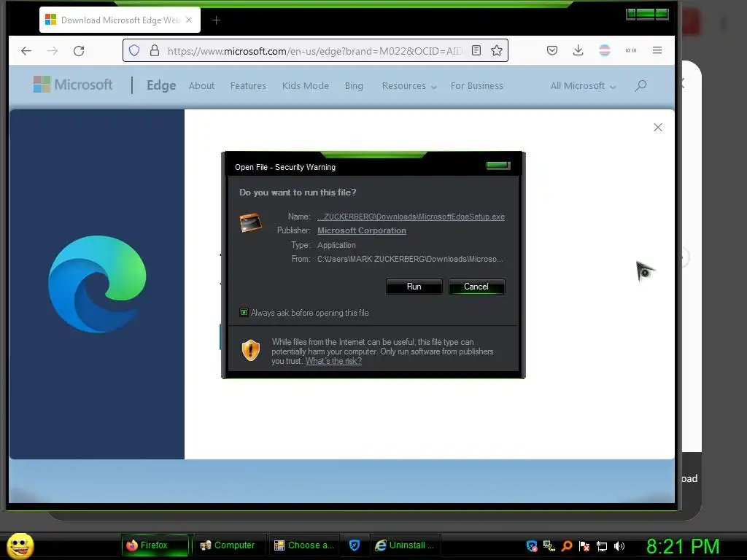
Task: Click the Edge logo image
Action: (97, 284)
